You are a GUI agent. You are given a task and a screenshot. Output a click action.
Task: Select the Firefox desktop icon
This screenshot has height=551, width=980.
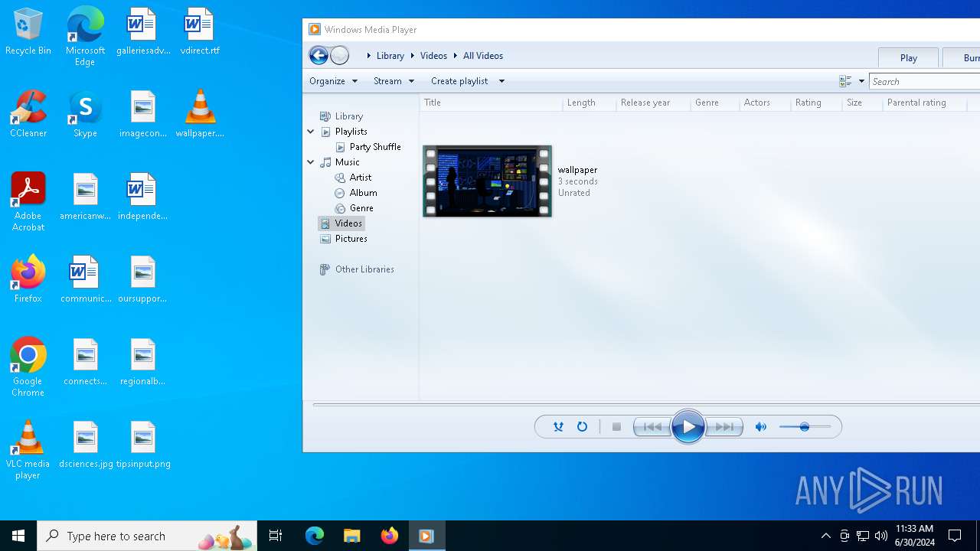(x=28, y=279)
